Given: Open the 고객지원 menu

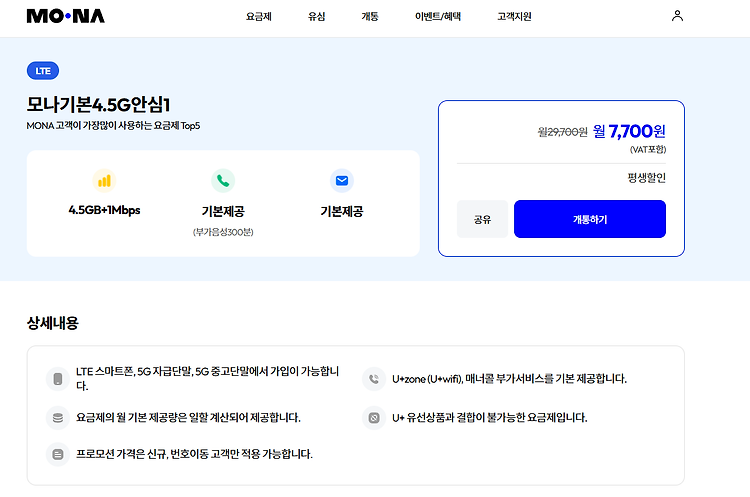Looking at the screenshot, I should point(514,16).
